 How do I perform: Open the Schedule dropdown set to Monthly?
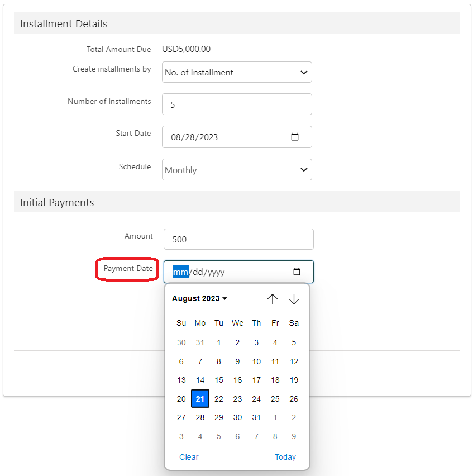coord(237,170)
